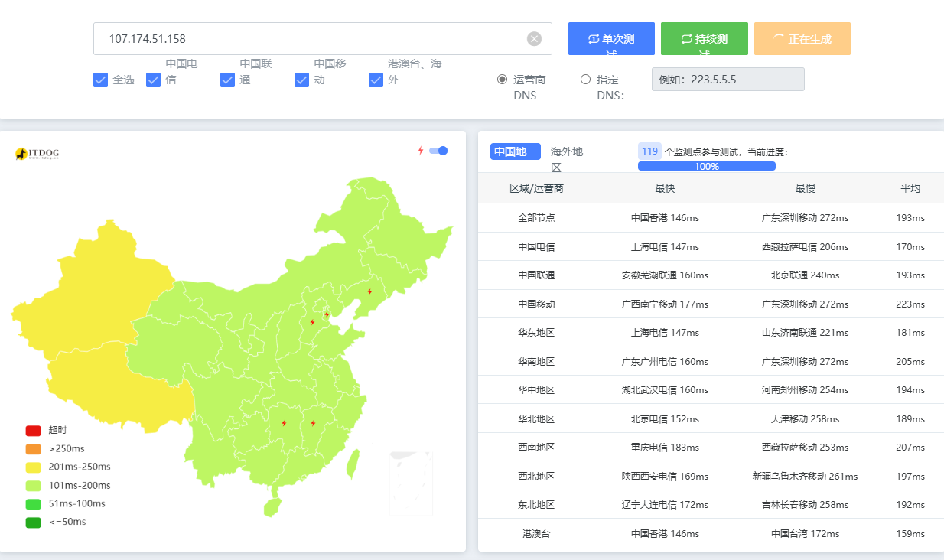This screenshot has width=944, height=560.
Task: Click the DNS input showing 例如 223.5.5.5
Action: click(727, 79)
